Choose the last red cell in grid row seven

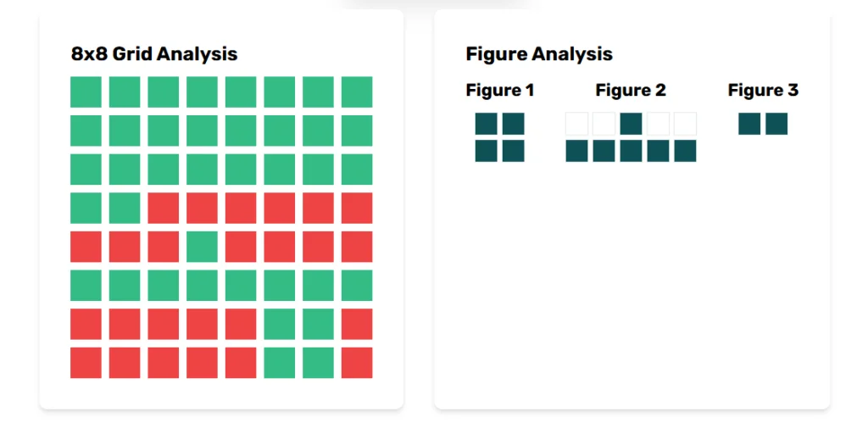357,325
